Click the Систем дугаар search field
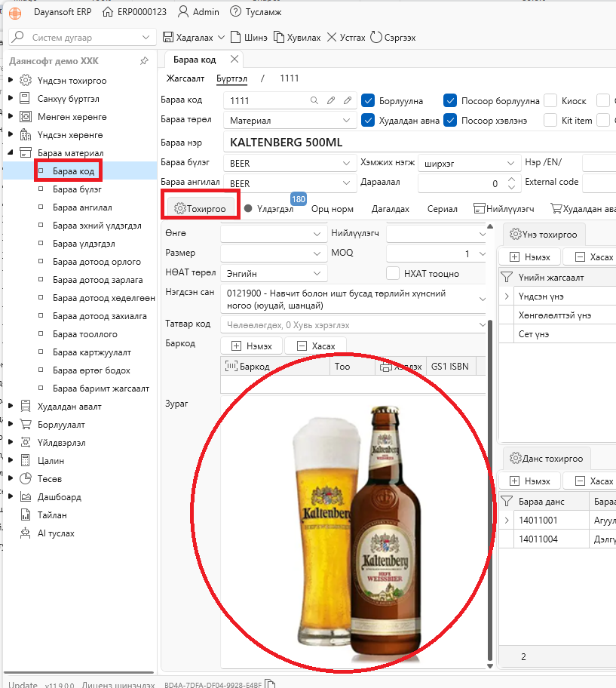This screenshot has width=616, height=688. click(x=82, y=37)
